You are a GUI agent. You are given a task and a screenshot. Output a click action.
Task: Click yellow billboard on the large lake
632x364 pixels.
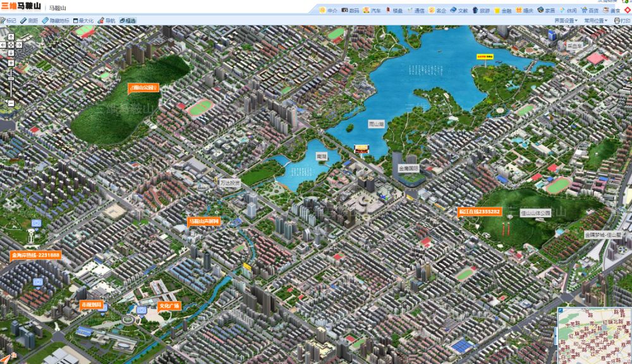485,56
